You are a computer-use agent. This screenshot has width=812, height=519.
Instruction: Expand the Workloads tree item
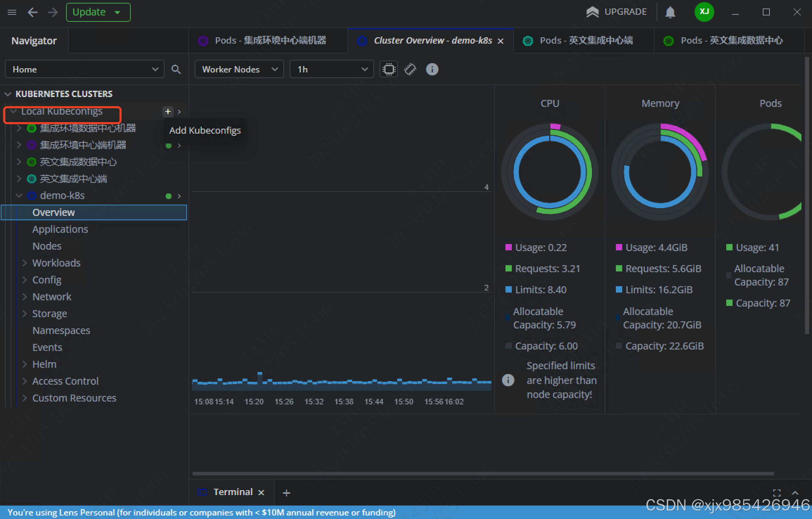pyautogui.click(x=56, y=263)
